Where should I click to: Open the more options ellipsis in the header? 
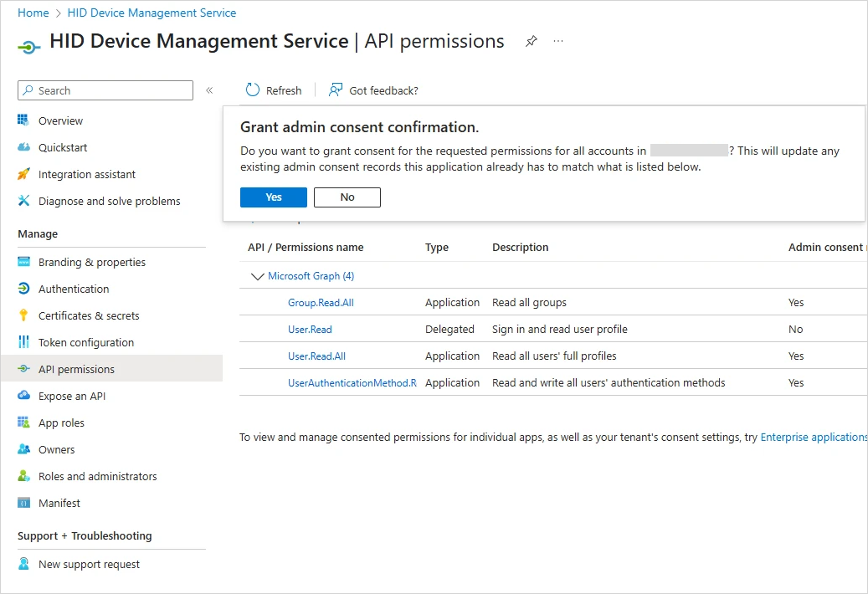click(558, 41)
